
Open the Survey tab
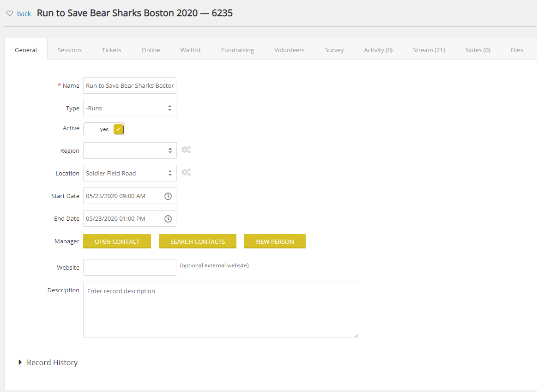334,50
